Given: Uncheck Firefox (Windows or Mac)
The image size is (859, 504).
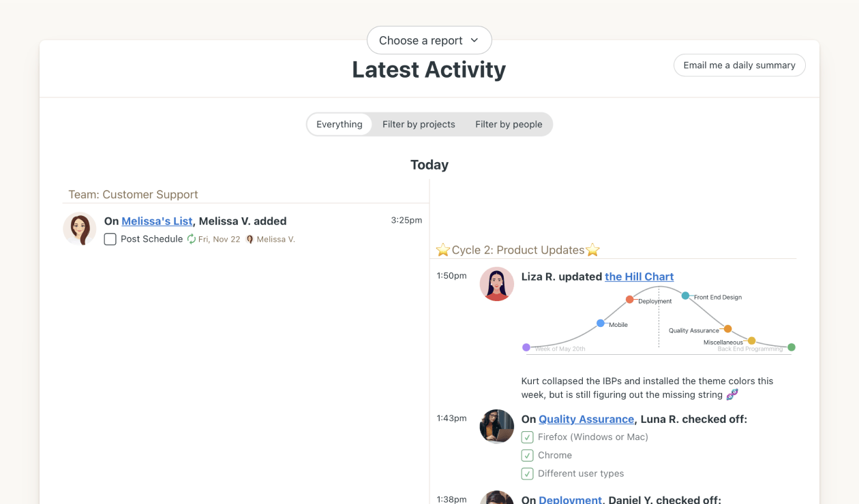Looking at the screenshot, I should click(x=528, y=437).
